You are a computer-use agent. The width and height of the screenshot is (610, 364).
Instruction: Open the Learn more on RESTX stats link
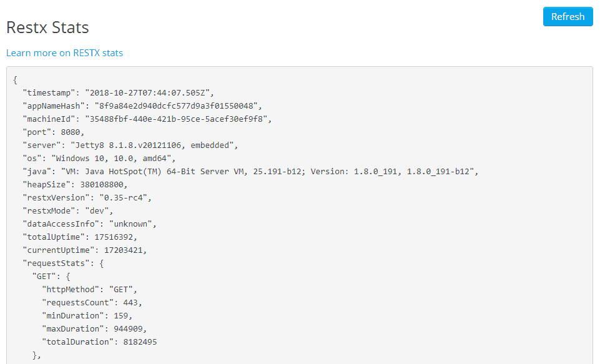click(64, 53)
